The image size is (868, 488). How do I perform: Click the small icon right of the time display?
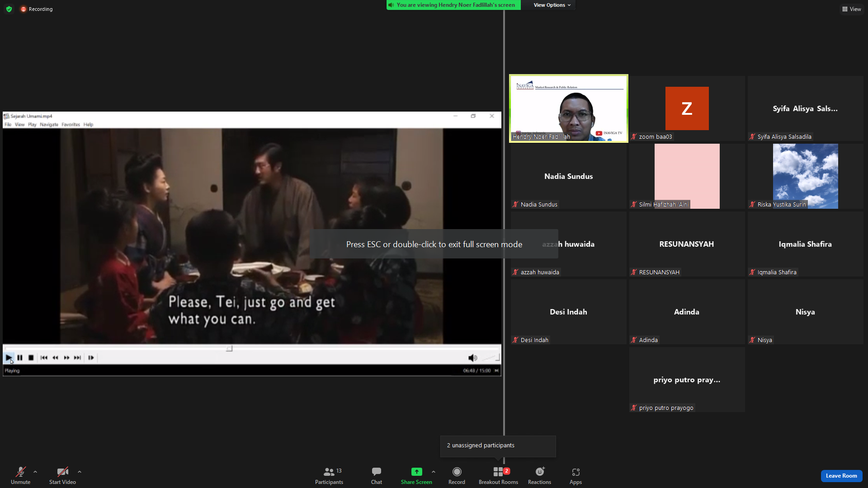pyautogui.click(x=496, y=371)
